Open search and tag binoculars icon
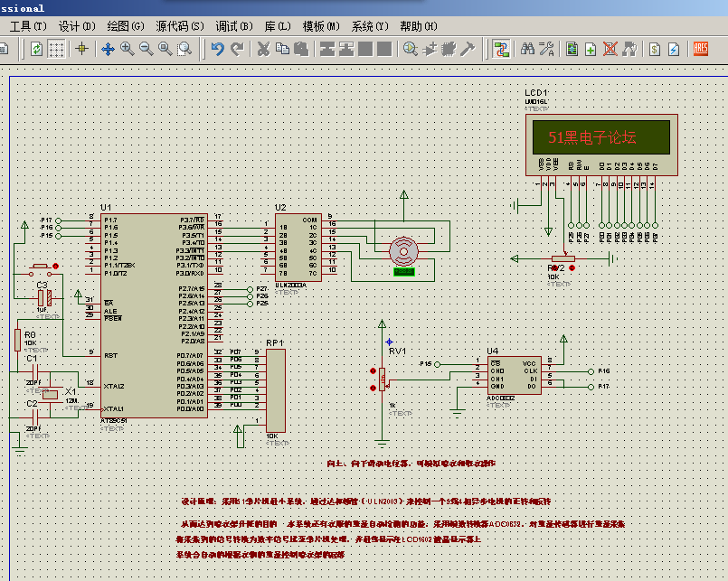The image size is (728, 581). point(527,49)
